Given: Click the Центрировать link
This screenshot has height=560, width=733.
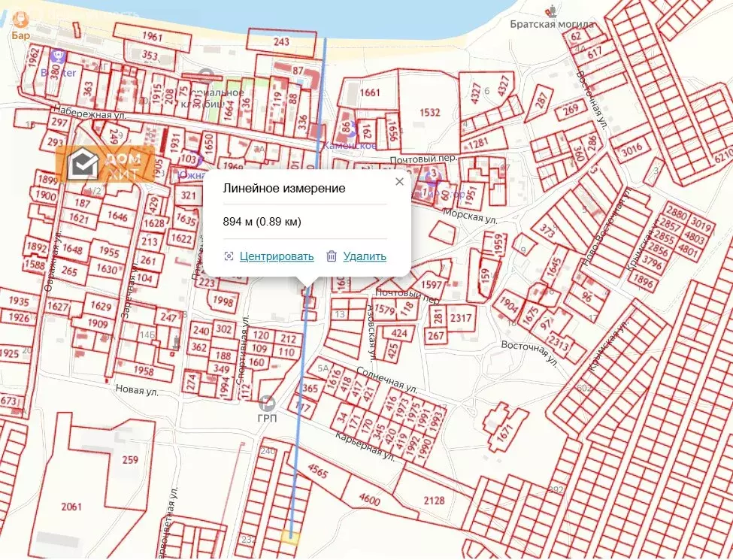Looking at the screenshot, I should click(x=277, y=256).
